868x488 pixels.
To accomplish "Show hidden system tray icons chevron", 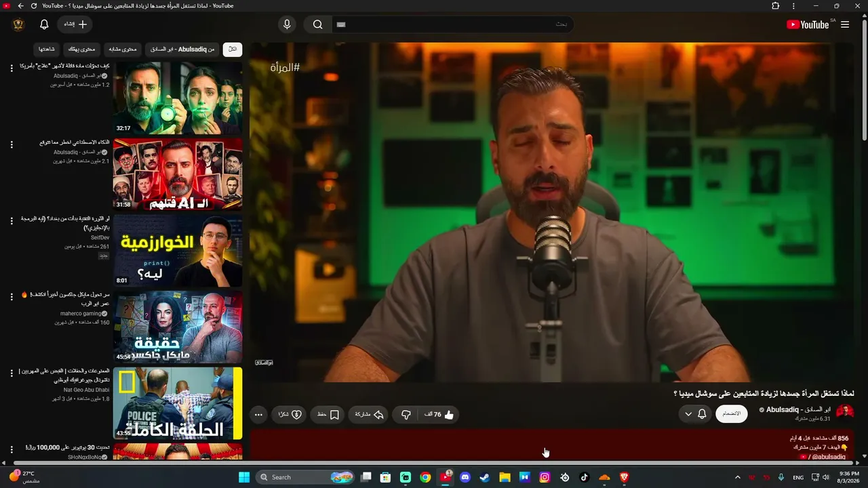I will [x=738, y=477].
